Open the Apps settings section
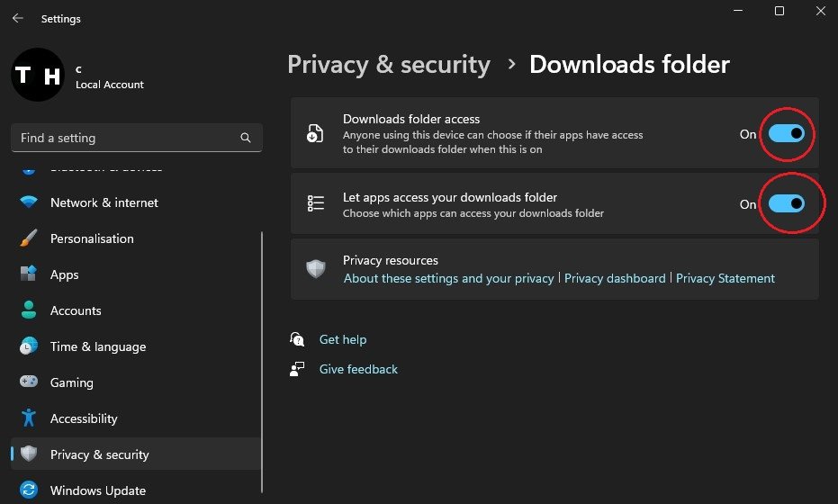838x504 pixels. [x=64, y=274]
